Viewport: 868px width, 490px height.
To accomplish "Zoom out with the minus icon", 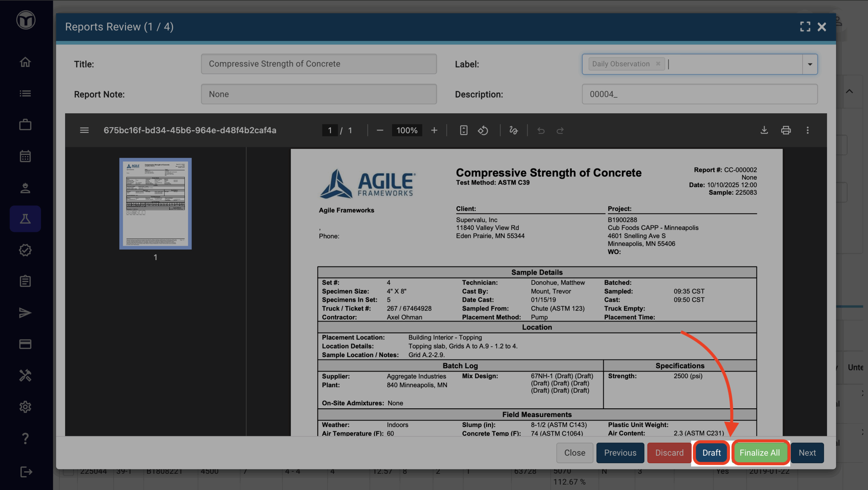I will (x=380, y=130).
